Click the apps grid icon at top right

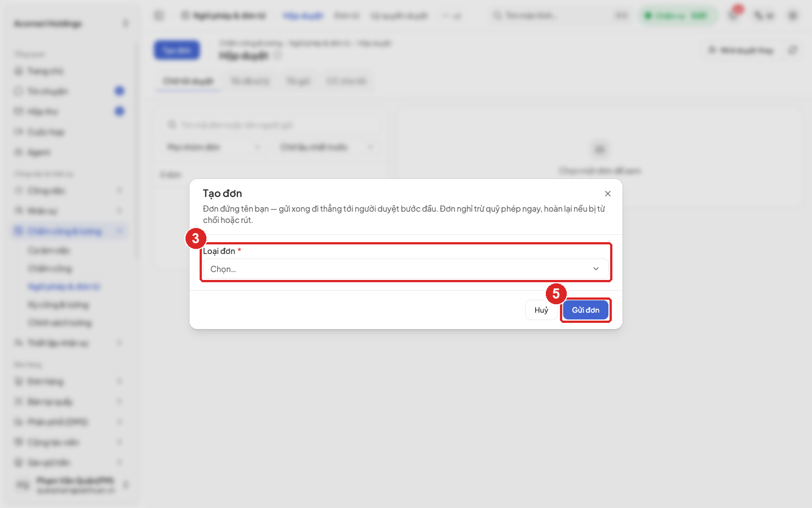[793, 15]
